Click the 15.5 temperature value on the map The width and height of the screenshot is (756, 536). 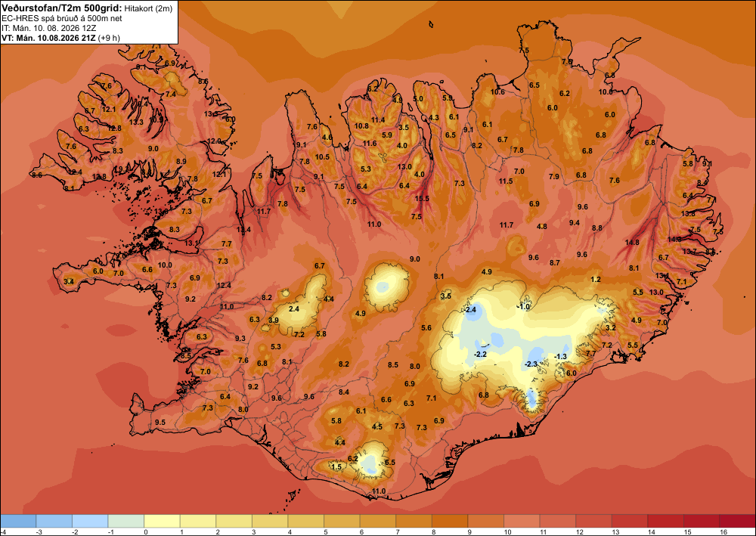tap(422, 199)
